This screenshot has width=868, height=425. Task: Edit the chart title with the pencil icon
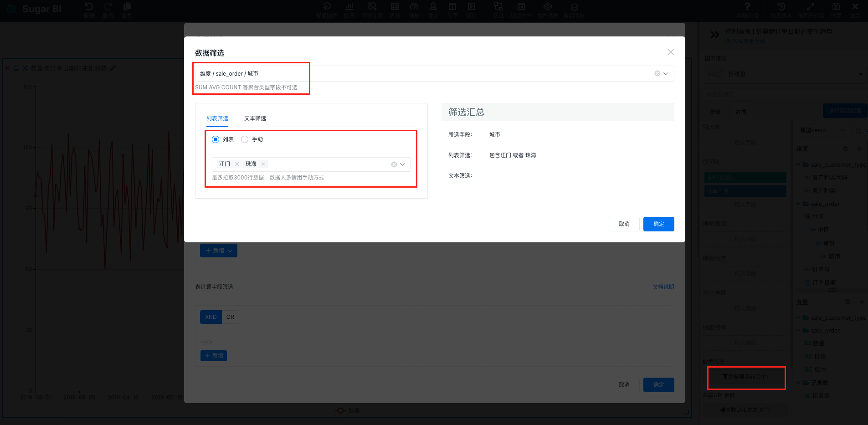click(113, 68)
